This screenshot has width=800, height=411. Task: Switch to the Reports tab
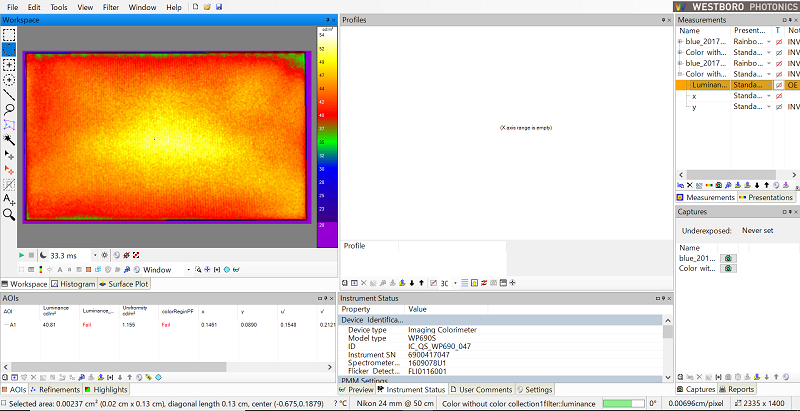tap(736, 389)
